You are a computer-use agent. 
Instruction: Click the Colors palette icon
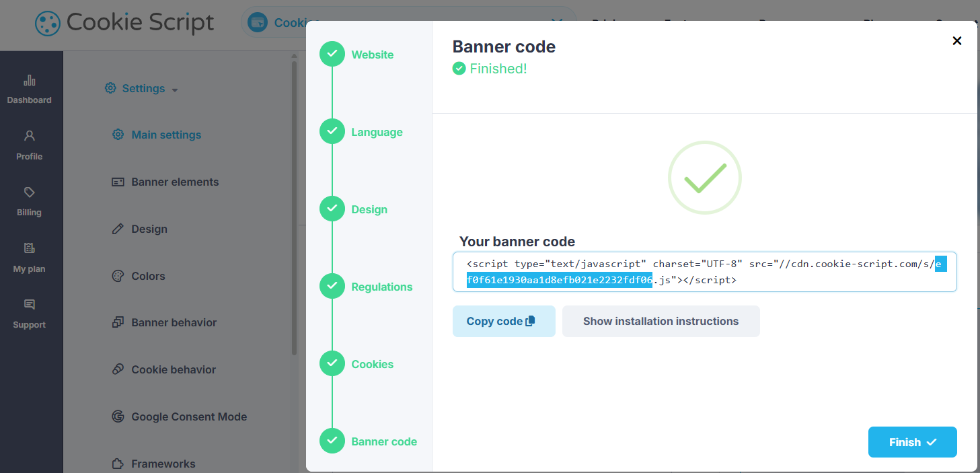[x=118, y=276]
